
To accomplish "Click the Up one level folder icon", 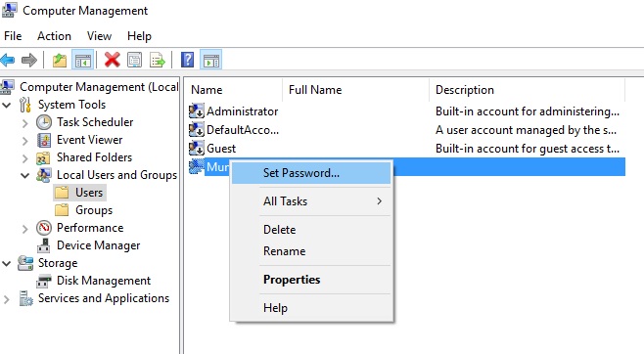I will [x=60, y=61].
